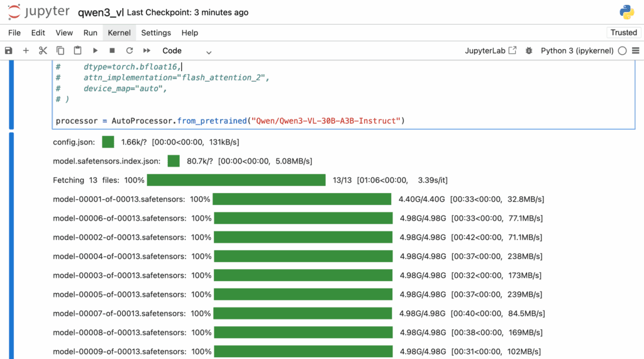Click the kernel status circle indicator
The height and width of the screenshot is (359, 644).
click(622, 51)
